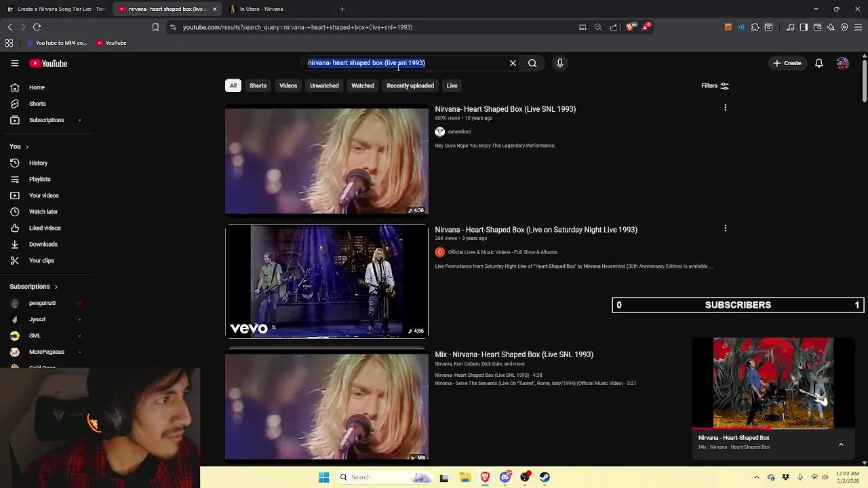Open Downloads in the sidebar
Screen dimensions: 868x488
point(43,245)
